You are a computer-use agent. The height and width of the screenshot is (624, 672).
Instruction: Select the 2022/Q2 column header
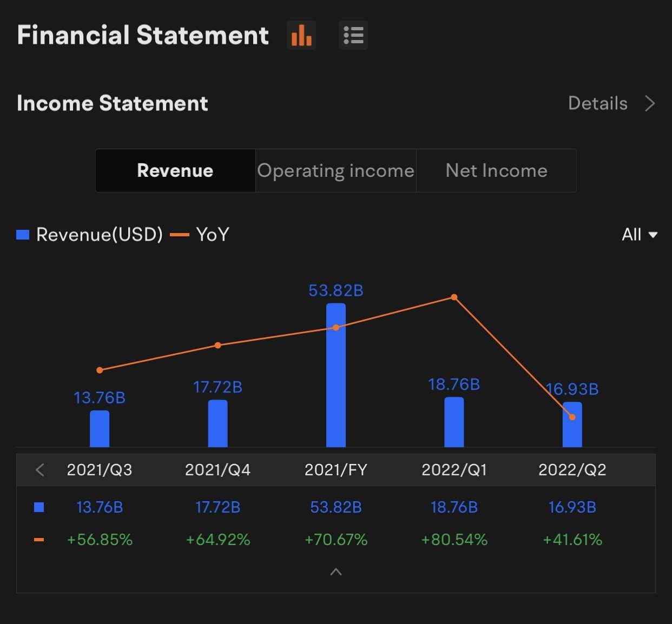572,470
